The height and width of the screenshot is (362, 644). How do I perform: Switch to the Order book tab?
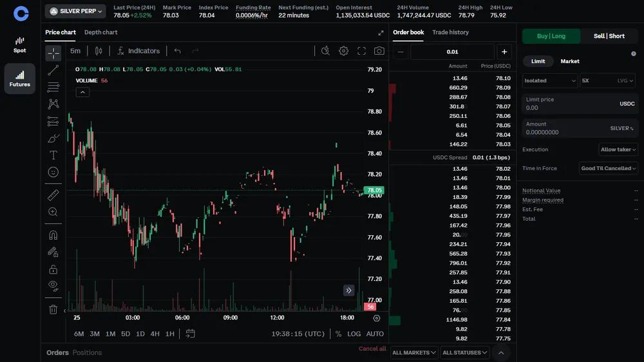[x=408, y=32]
